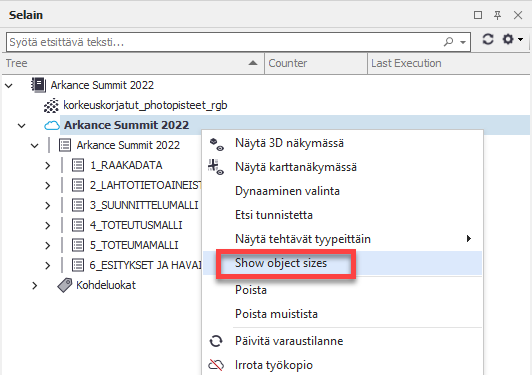Click the magnifier search icon
The height and width of the screenshot is (375, 532).
(x=449, y=42)
